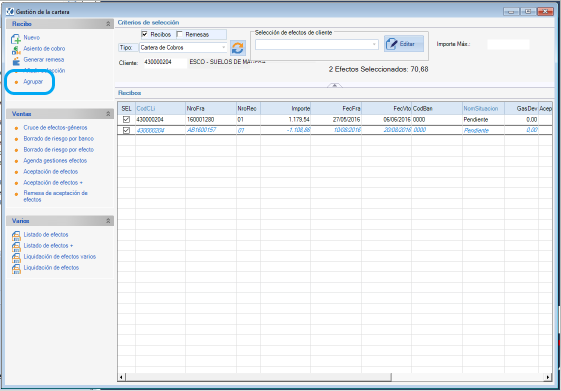The width and height of the screenshot is (561, 391).
Task: Collapse the Recibo sidebar section
Action: point(108,24)
